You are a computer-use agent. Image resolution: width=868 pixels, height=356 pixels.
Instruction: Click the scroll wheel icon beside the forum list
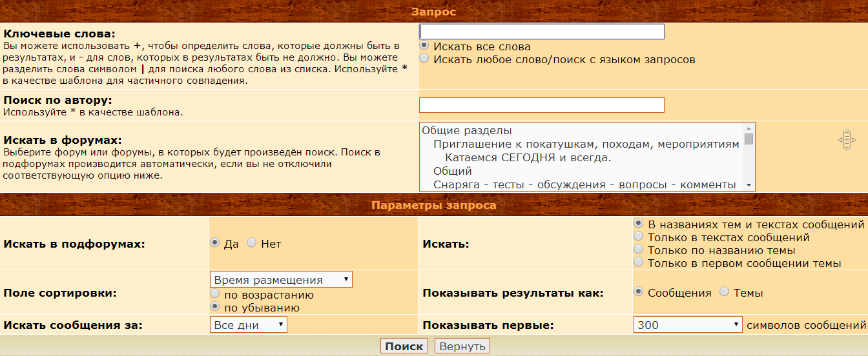[x=847, y=140]
